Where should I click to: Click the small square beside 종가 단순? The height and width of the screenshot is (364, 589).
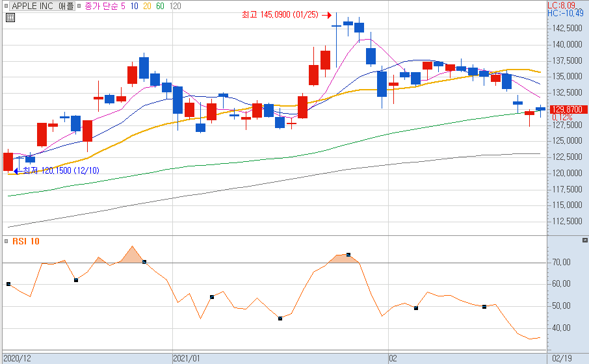pos(79,6)
